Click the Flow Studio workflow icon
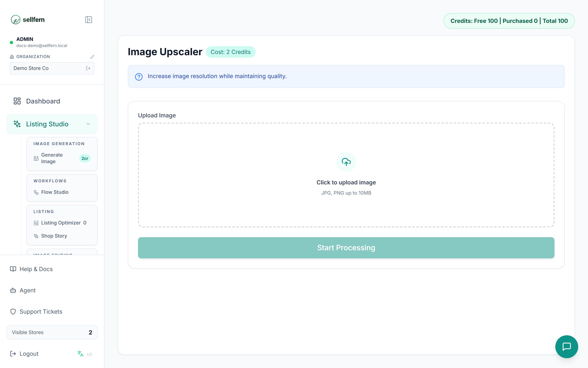588x368 pixels. coord(36,192)
